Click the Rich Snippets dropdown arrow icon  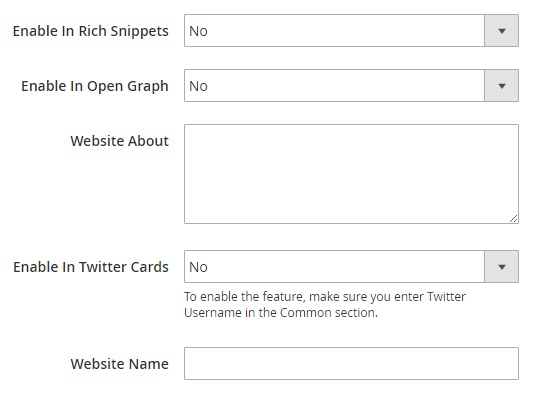pyautogui.click(x=502, y=31)
